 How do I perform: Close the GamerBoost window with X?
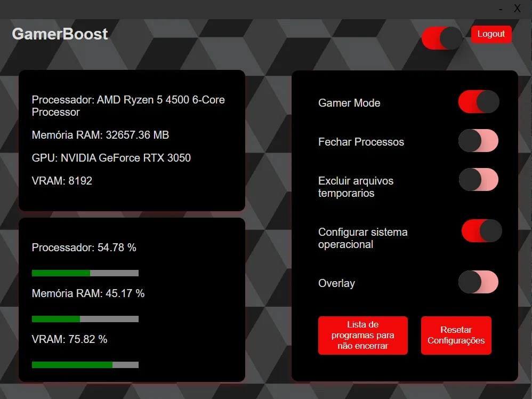[517, 9]
